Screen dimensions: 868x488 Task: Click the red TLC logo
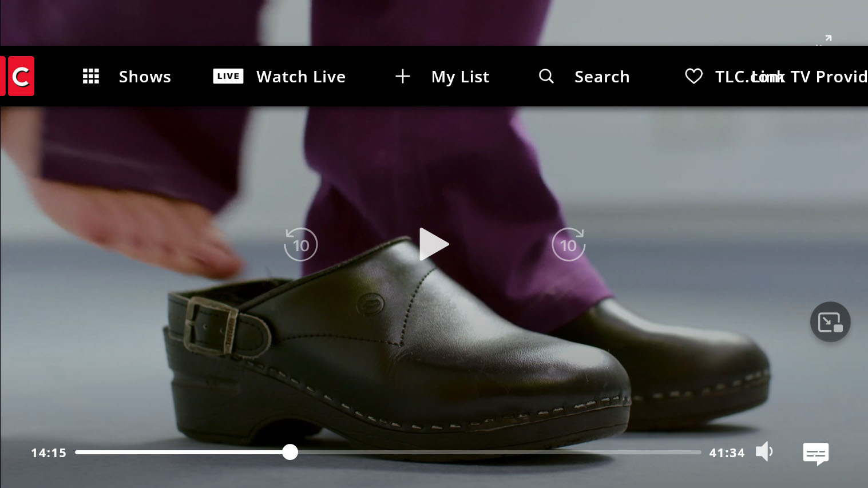click(x=19, y=76)
